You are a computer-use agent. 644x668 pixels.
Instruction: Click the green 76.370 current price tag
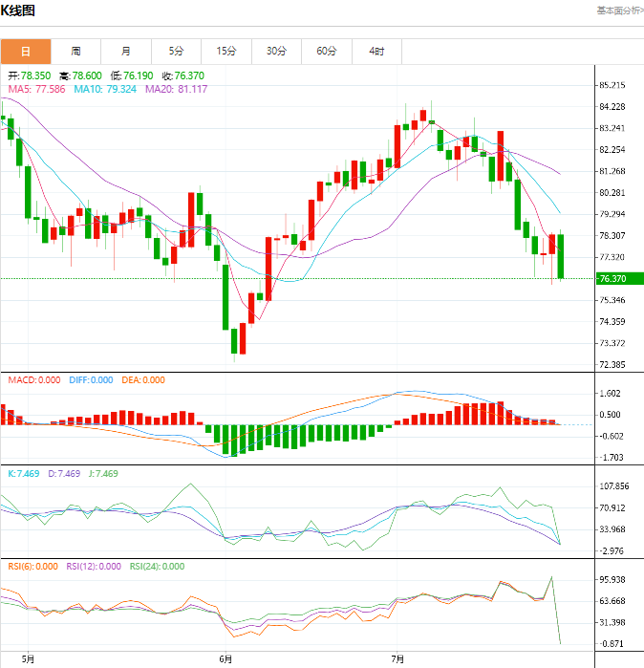tap(613, 279)
